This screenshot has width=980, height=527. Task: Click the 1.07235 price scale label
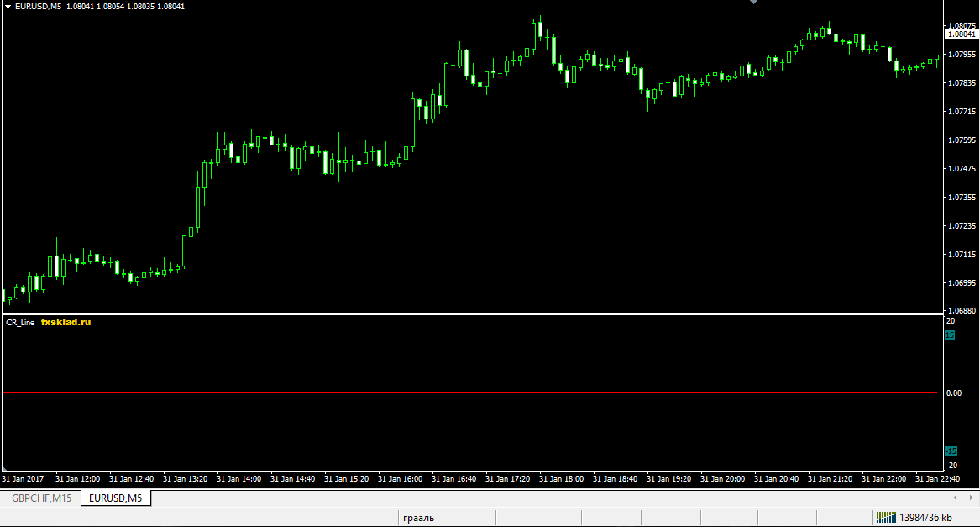(962, 226)
